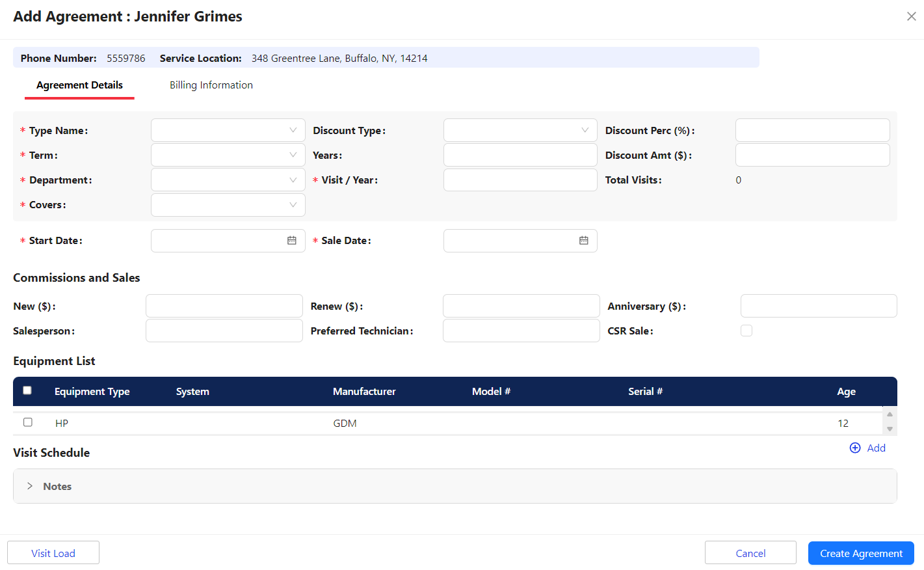This screenshot has height=570, width=924.
Task: Focus the Preferred Technician field
Action: (x=521, y=331)
